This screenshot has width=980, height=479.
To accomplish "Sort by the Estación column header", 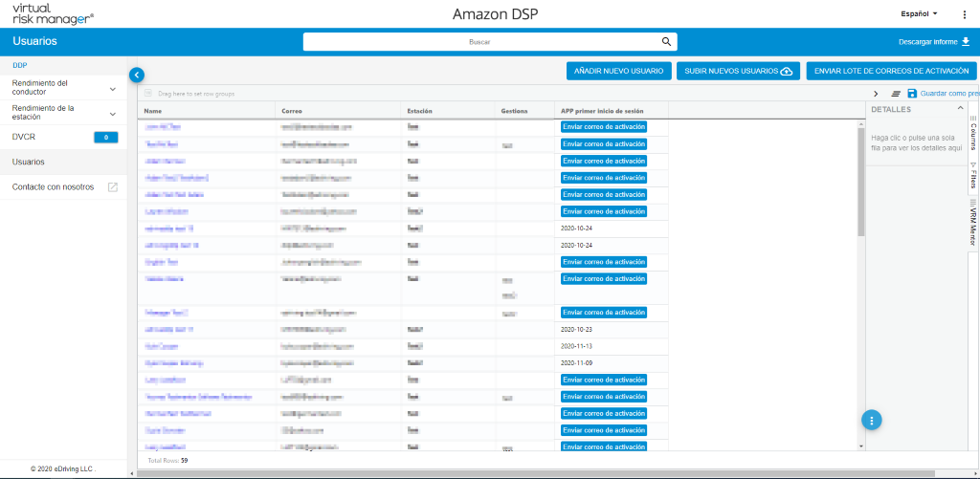I will pyautogui.click(x=419, y=111).
